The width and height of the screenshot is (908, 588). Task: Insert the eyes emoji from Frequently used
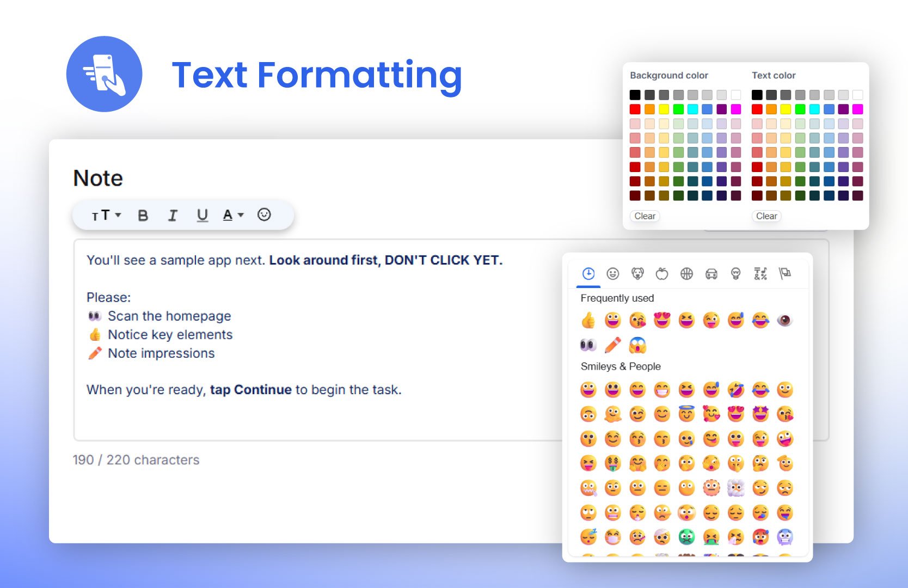point(588,345)
